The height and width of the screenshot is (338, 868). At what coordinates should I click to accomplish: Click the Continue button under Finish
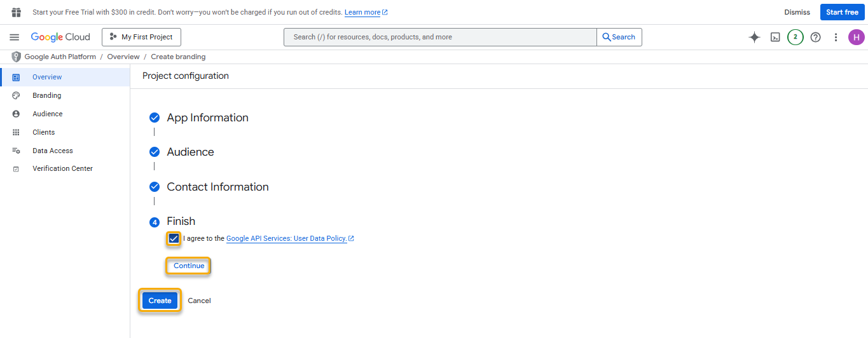189,266
